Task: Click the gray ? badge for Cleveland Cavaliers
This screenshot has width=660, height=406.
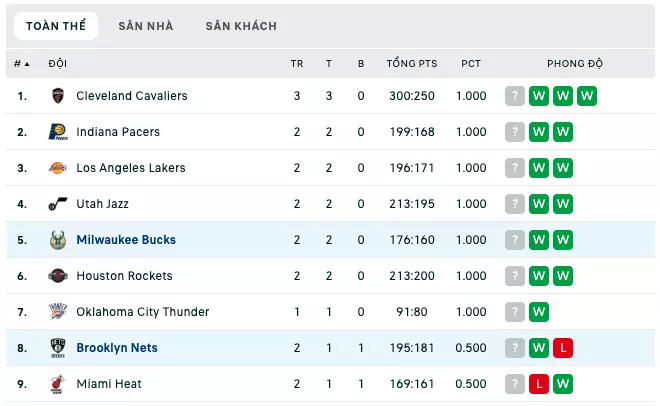Action: tap(515, 96)
